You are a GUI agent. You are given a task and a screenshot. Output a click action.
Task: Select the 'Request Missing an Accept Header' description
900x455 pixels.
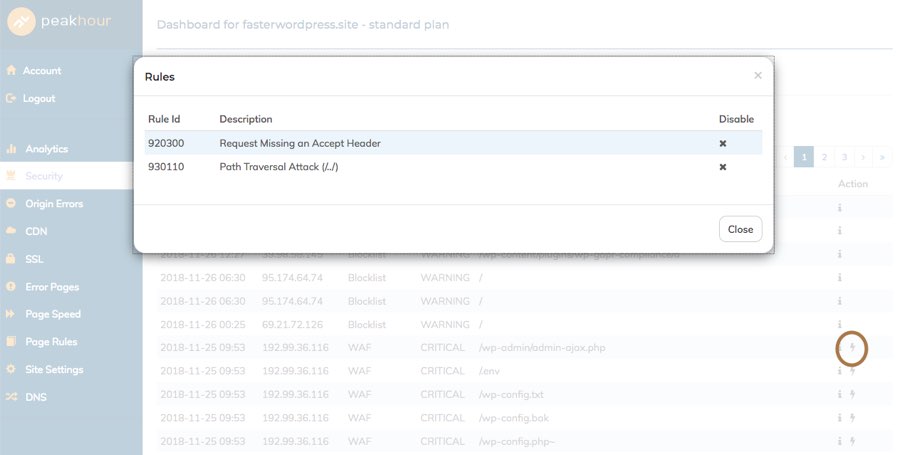click(x=300, y=143)
